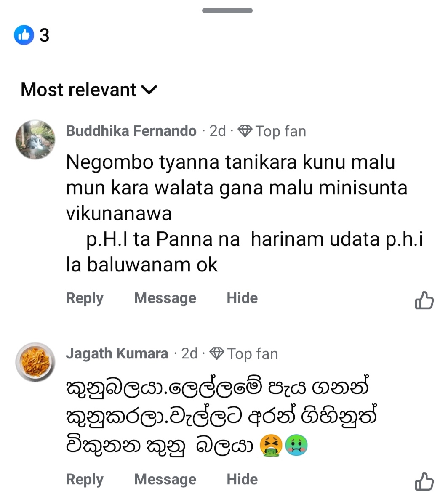This screenshot has width=448, height=499.
Task: Click the blue like reaction icon
Action: pyautogui.click(x=24, y=35)
